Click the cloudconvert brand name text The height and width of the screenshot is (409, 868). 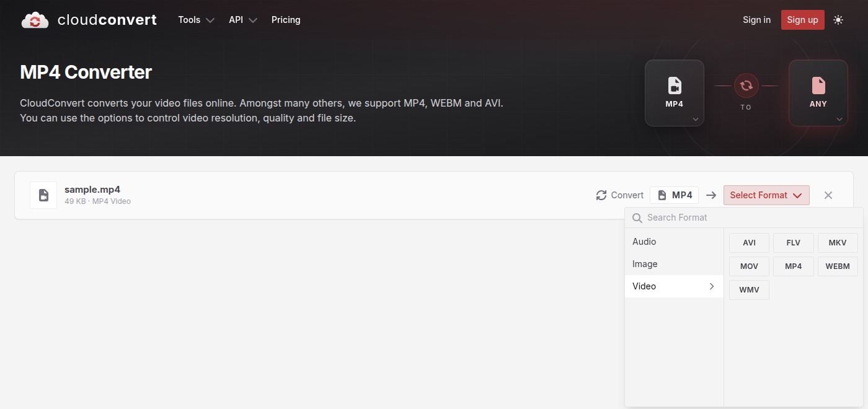coord(107,20)
